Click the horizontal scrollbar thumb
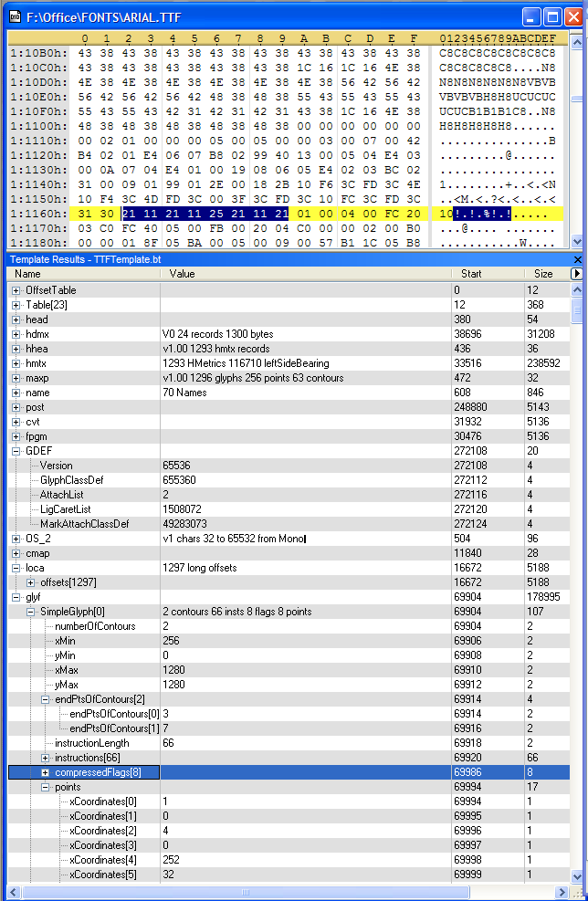 click(246, 893)
